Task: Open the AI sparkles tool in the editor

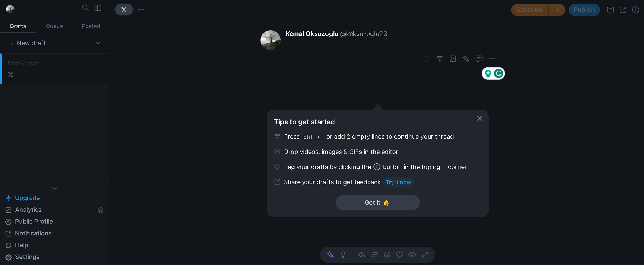Action: coord(466,59)
